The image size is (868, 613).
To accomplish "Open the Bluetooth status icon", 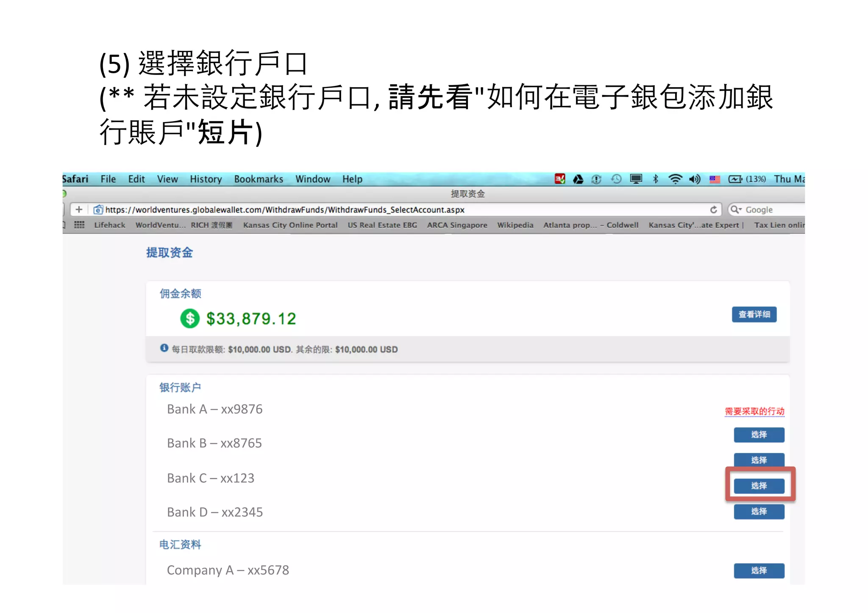I will tap(656, 179).
